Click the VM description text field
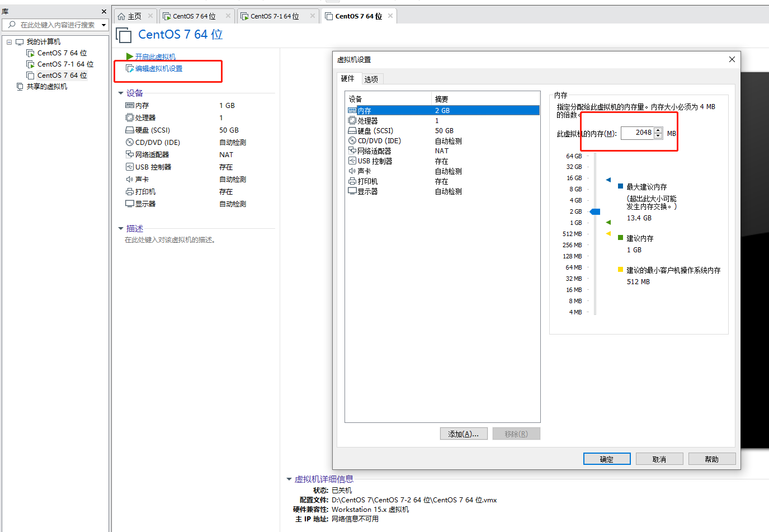The height and width of the screenshot is (532, 769). point(170,239)
